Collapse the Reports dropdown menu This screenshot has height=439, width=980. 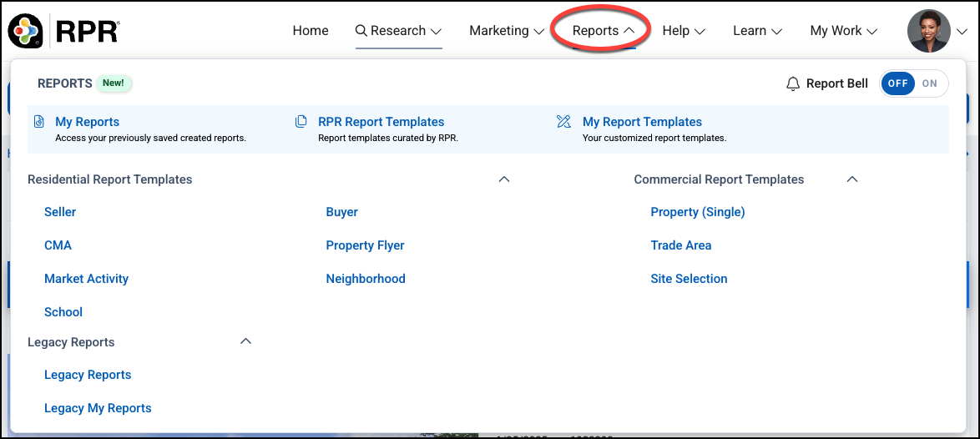click(x=604, y=31)
